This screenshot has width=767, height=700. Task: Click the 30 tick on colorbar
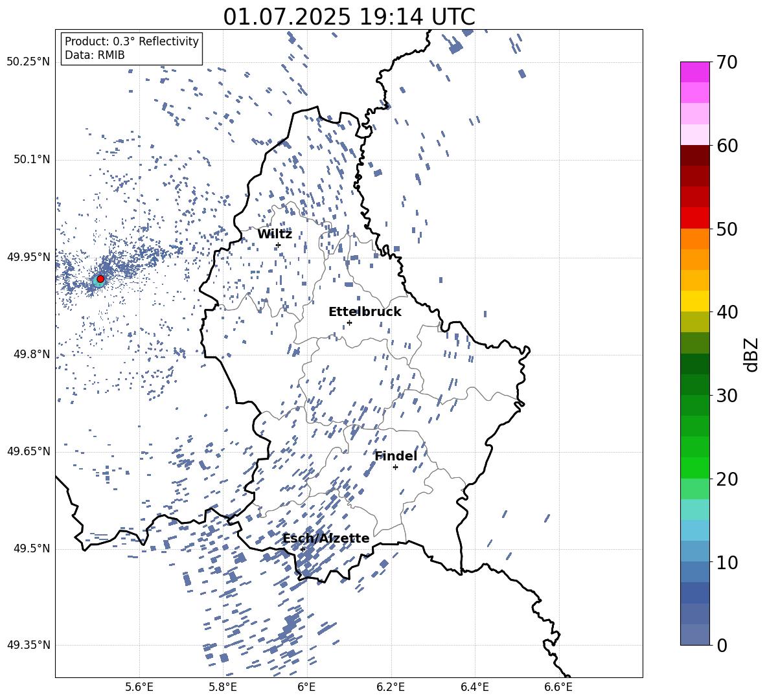pos(726,396)
